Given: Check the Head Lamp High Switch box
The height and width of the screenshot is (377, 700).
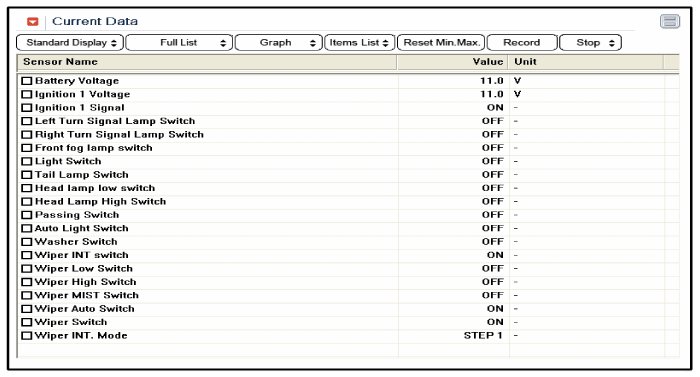Looking at the screenshot, I should click(x=27, y=201).
